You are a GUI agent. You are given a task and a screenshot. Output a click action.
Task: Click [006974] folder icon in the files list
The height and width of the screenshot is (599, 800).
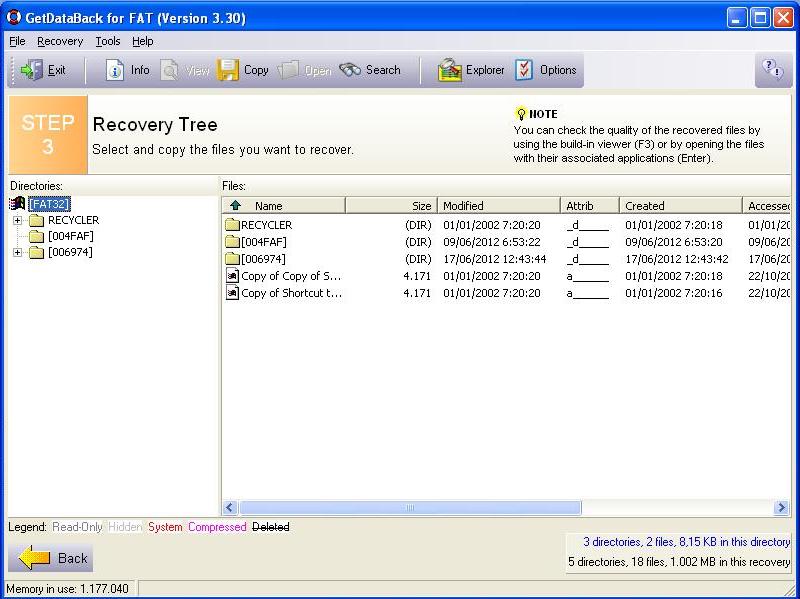233,259
